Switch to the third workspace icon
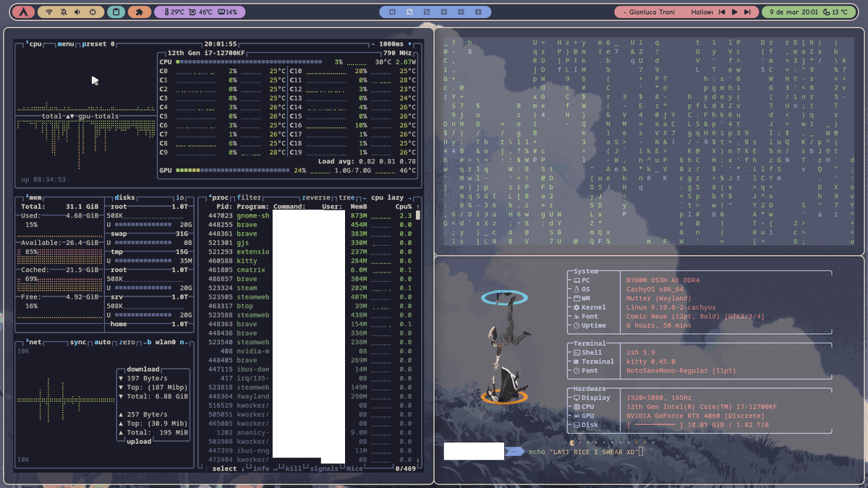This screenshot has height=488, width=868. click(427, 12)
